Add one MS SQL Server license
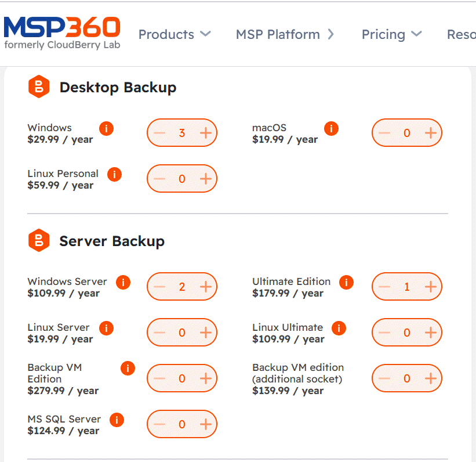Screen dimensions: 476x462 [x=205, y=424]
